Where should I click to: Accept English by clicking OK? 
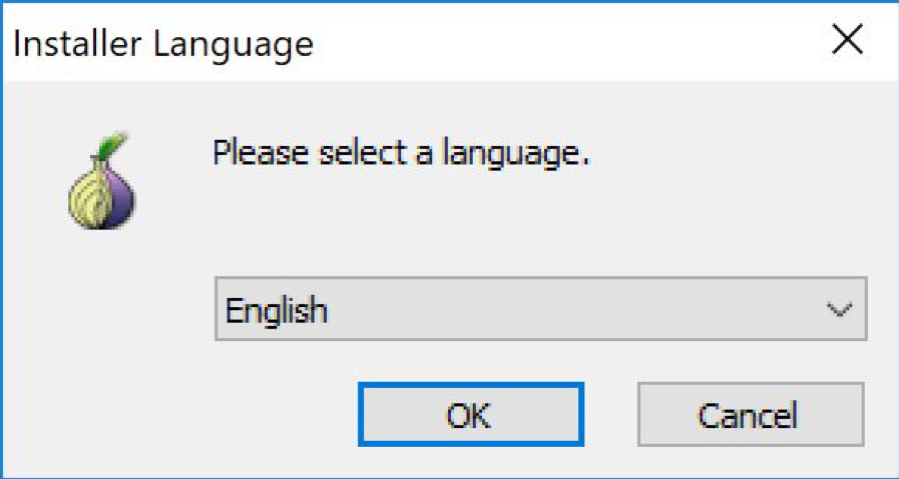(x=471, y=414)
